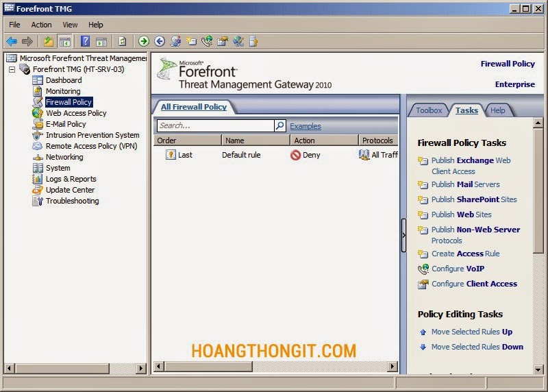
Task: Click the blue circle left-arrow icon
Action: [160, 41]
